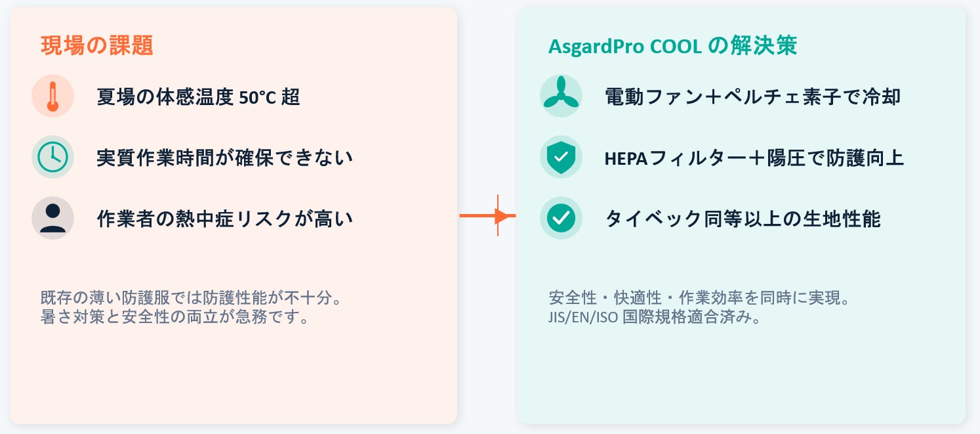This screenshot has width=980, height=434.
Task: Click the shield with checkmark icon
Action: [561, 157]
